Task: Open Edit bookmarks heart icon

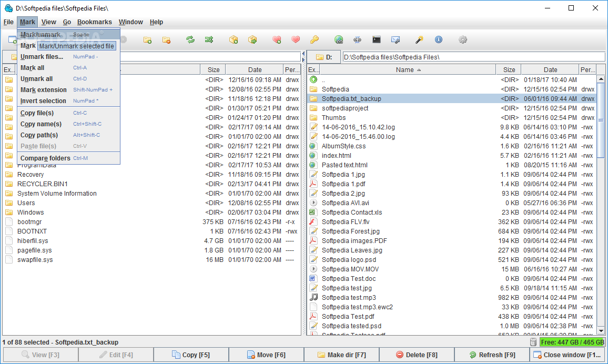Action: [296, 39]
